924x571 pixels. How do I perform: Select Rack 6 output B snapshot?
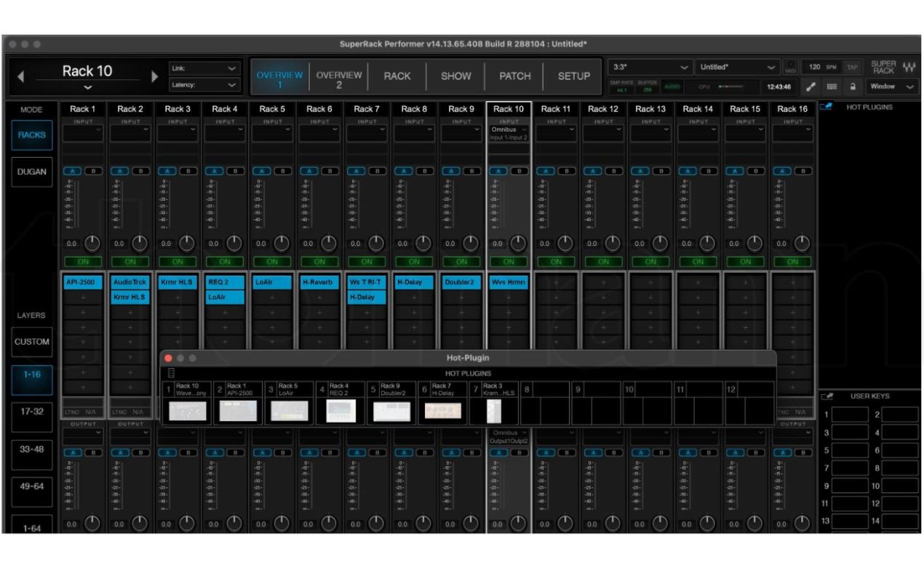tap(329, 452)
